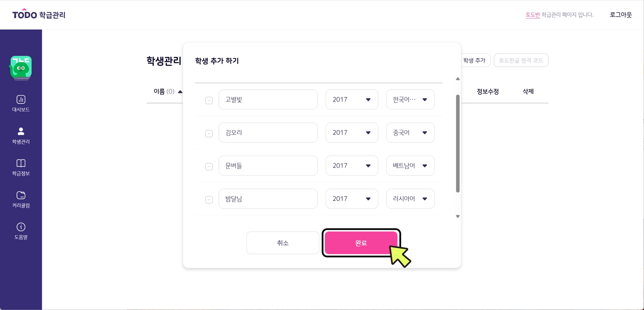Toggle the checkbox beside 밤달님

[x=209, y=200]
